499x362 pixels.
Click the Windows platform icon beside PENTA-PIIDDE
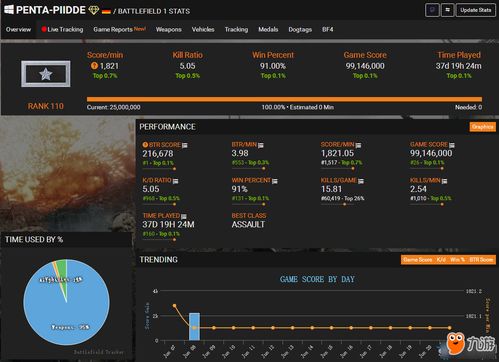pos(9,9)
